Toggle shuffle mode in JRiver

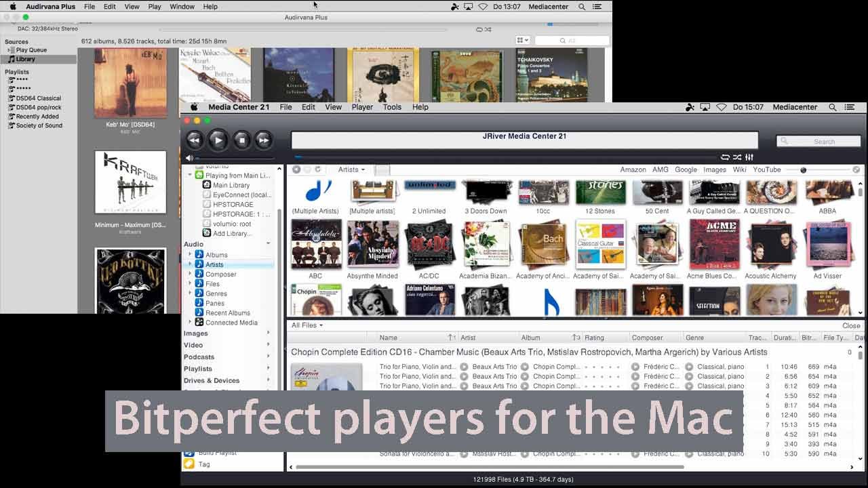click(737, 157)
